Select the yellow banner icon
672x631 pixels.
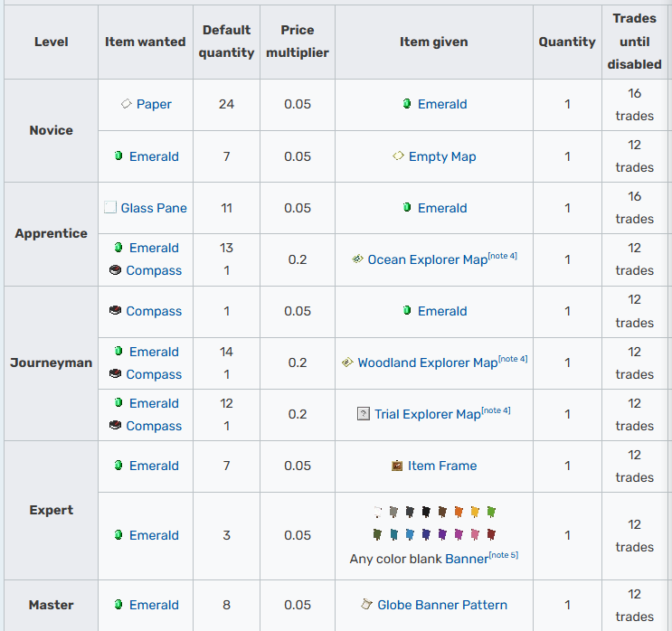coord(475,513)
